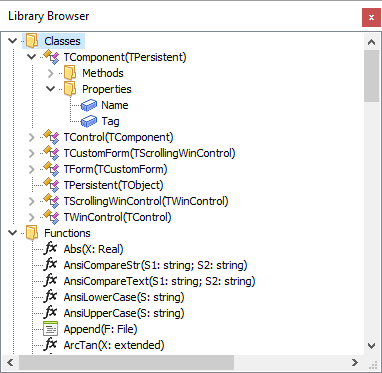382x373 pixels.
Task: Select the Classes tree label
Action: (x=62, y=41)
